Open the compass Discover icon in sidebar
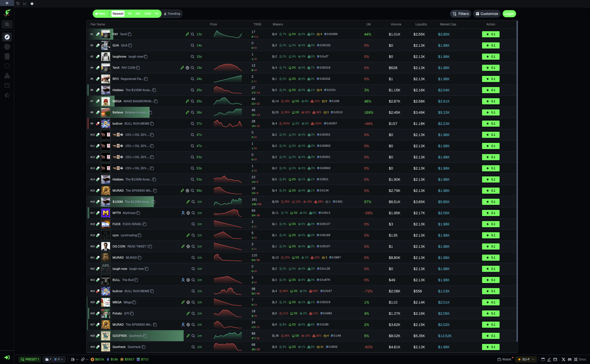 (x=7, y=37)
